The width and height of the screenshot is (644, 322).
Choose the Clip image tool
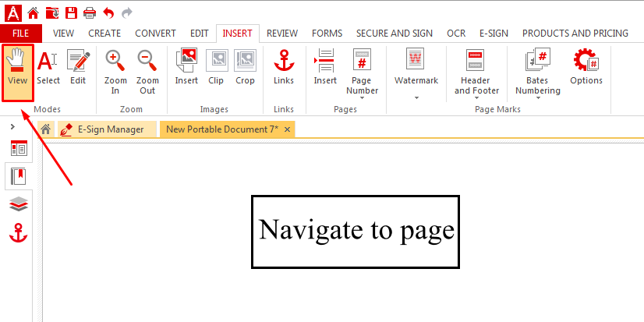216,67
